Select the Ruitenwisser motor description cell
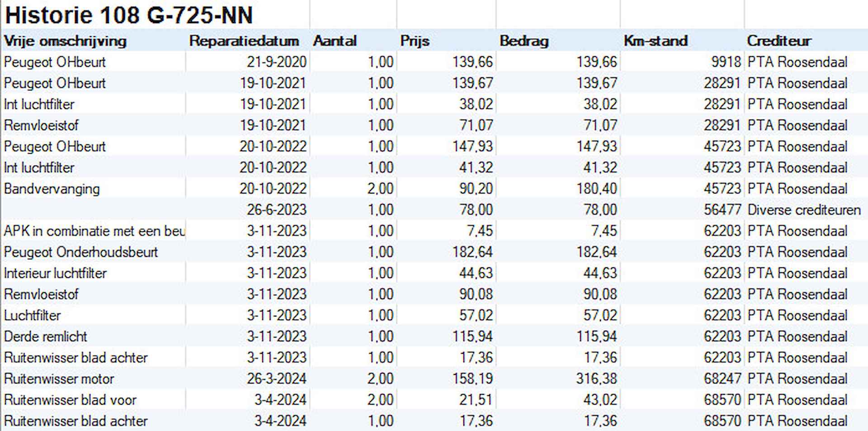This screenshot has width=868, height=431. point(59,379)
